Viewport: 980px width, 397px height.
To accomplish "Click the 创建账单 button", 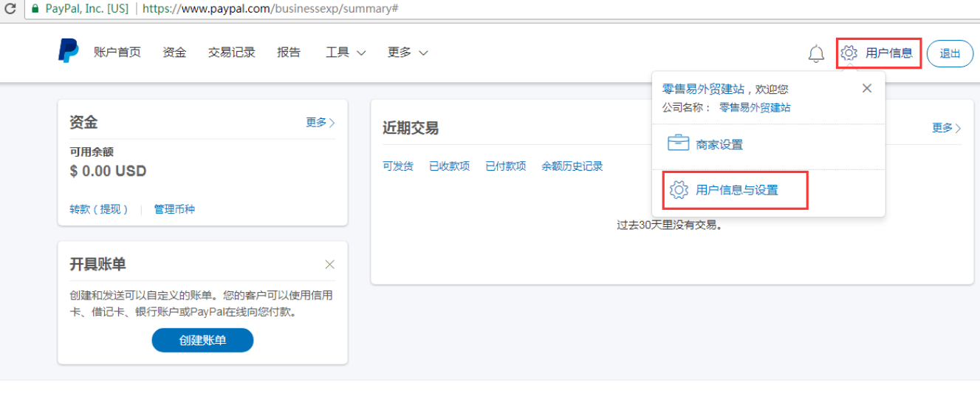I will tap(202, 340).
